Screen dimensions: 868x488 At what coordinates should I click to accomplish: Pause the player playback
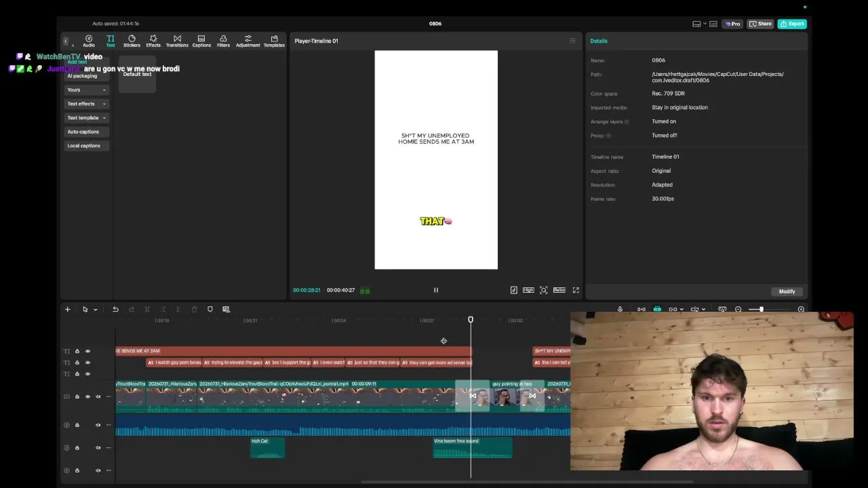pyautogui.click(x=436, y=290)
